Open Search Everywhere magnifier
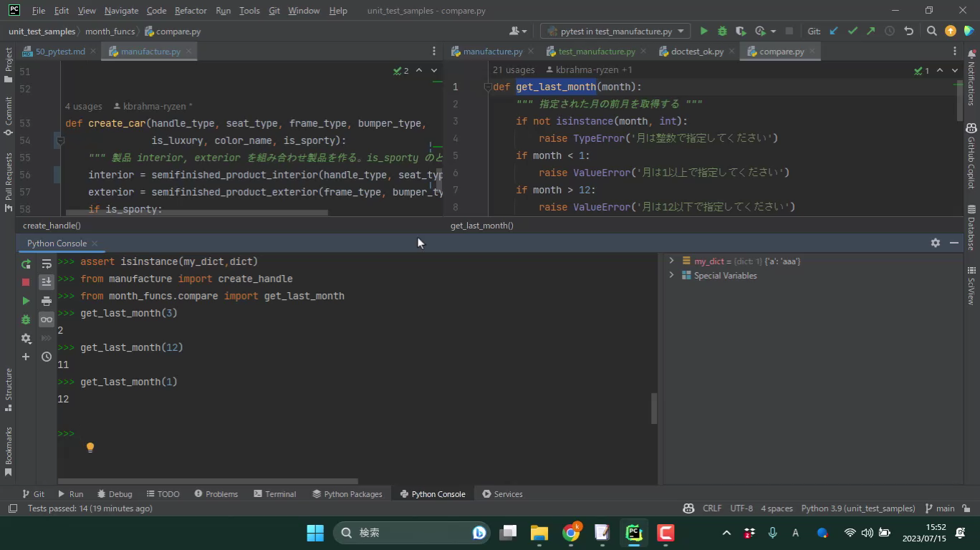Image resolution: width=980 pixels, height=550 pixels. point(931,32)
